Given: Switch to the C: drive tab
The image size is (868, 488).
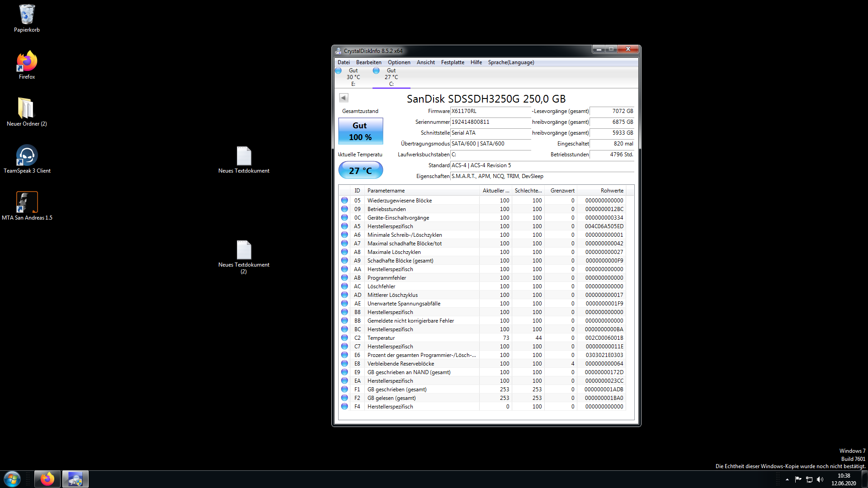Looking at the screenshot, I should [x=391, y=77].
